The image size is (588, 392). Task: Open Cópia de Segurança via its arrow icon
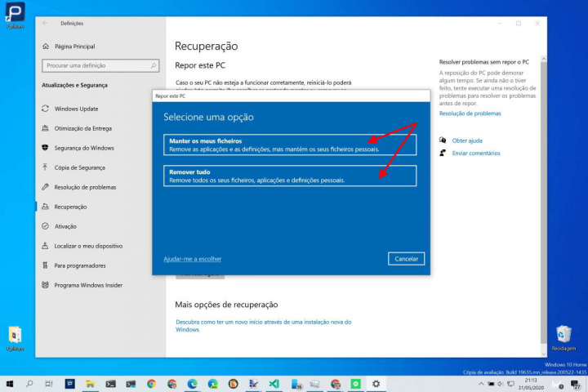pyautogui.click(x=46, y=167)
